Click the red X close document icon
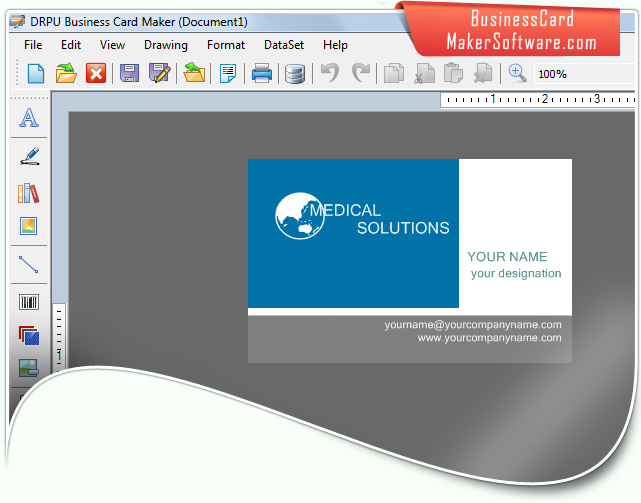This screenshot has height=503, width=641. coord(96,74)
